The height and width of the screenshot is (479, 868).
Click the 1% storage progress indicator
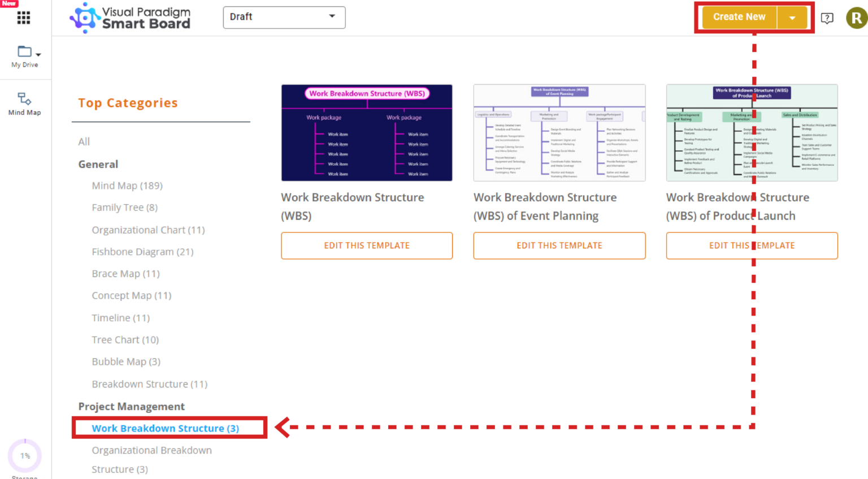(24, 455)
